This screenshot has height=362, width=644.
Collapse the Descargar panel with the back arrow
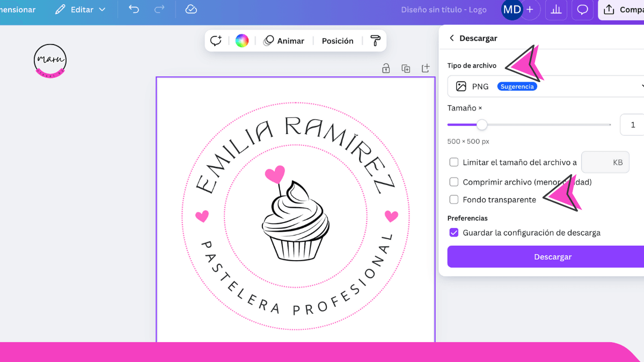coord(451,38)
